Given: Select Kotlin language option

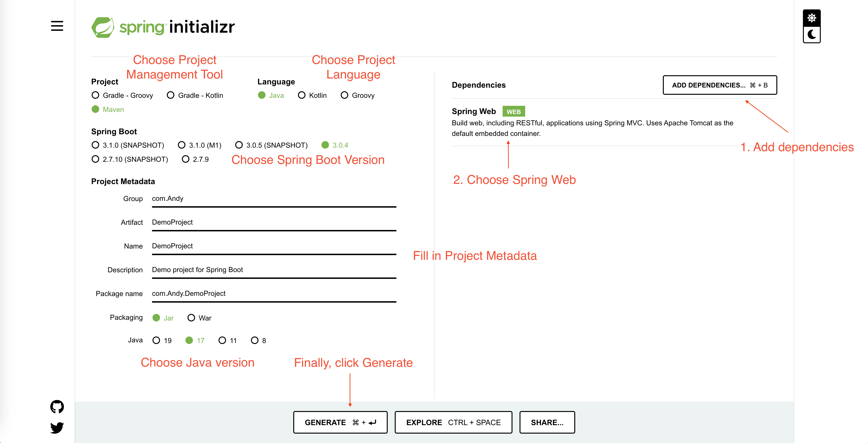Looking at the screenshot, I should point(301,95).
